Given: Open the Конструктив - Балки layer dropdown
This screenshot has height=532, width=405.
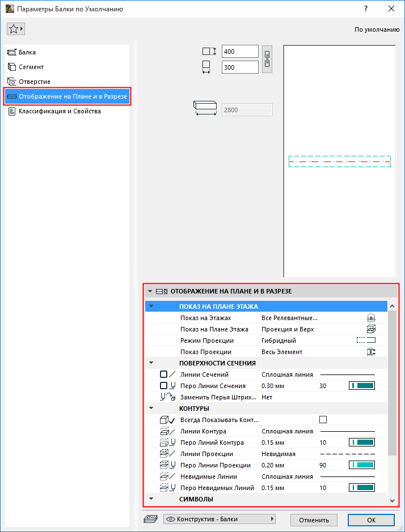Looking at the screenshot, I should pyautogui.click(x=220, y=519).
